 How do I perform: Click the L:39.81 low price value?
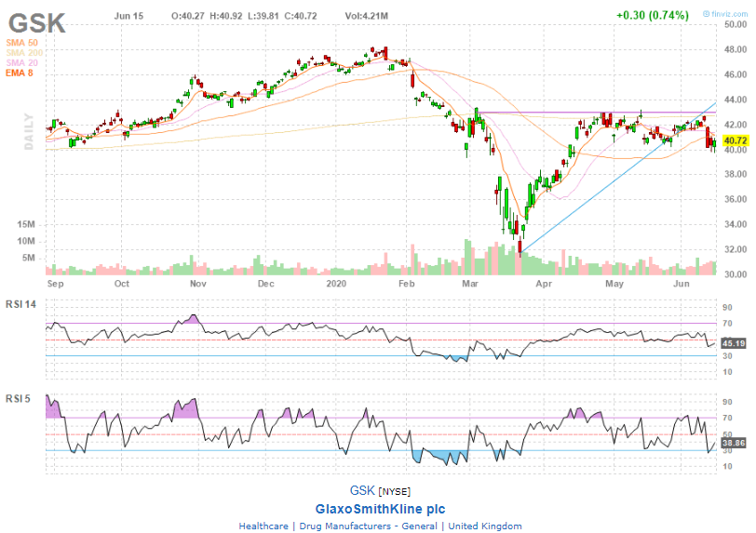coord(263,16)
